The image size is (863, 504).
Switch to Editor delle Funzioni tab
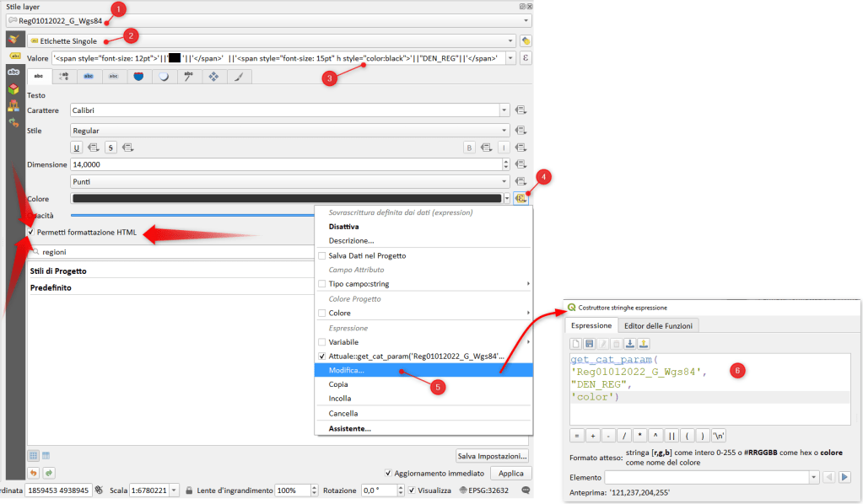pos(657,325)
